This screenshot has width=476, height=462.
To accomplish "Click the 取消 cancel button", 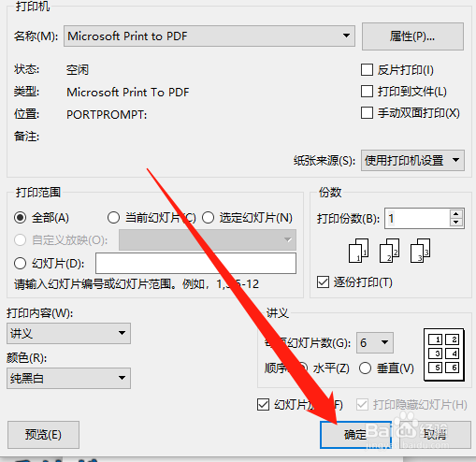I will pyautogui.click(x=435, y=435).
